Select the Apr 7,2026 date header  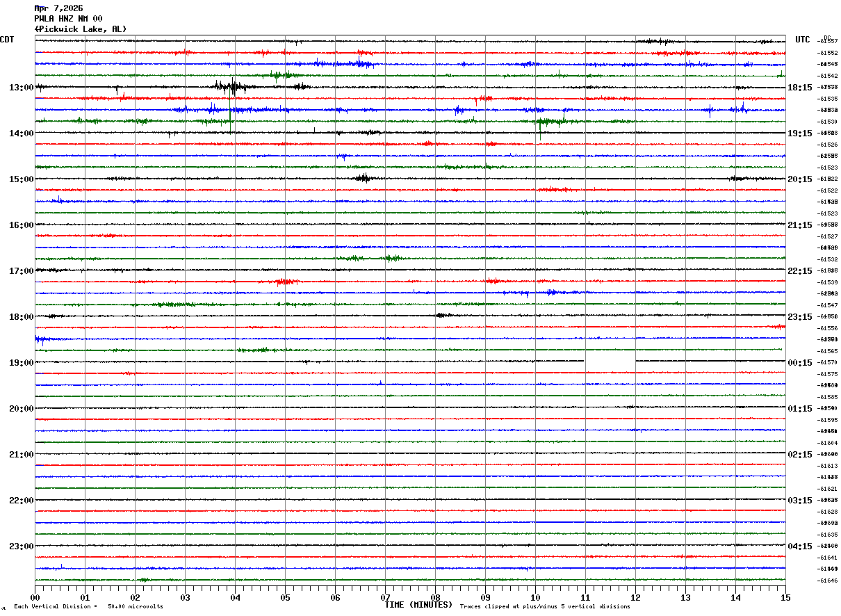click(x=58, y=8)
